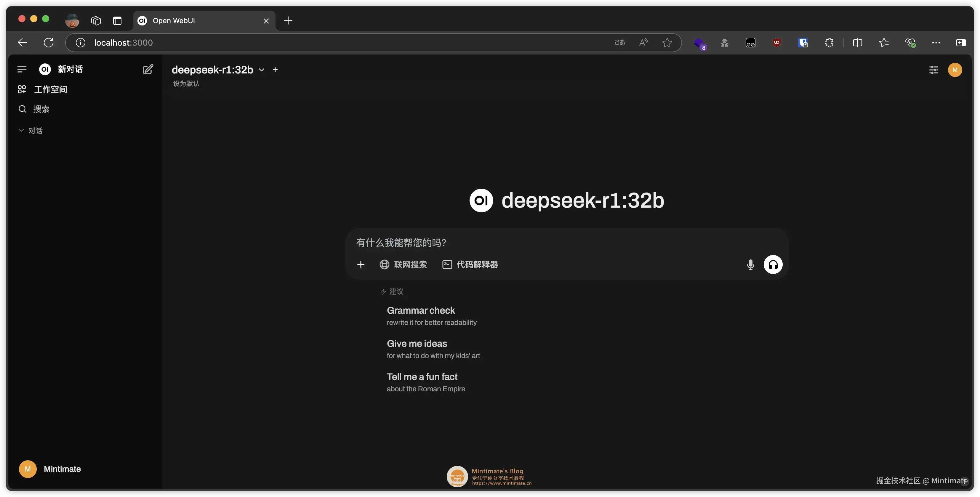
Task: Start voice mode with the headphones icon
Action: point(773,264)
